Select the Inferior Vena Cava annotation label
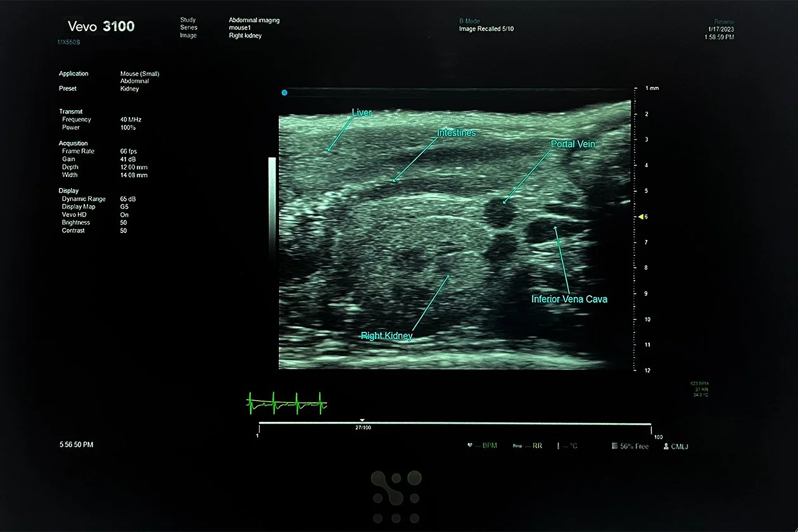 (x=569, y=299)
